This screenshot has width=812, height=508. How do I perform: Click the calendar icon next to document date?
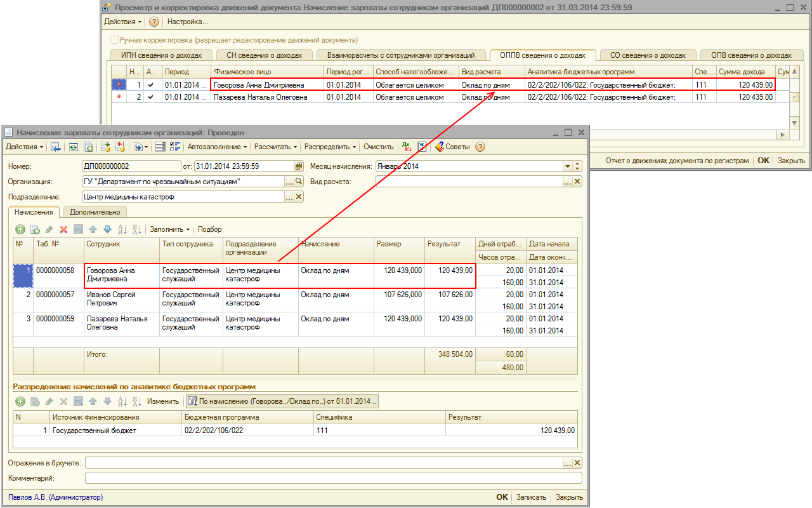coord(299,166)
